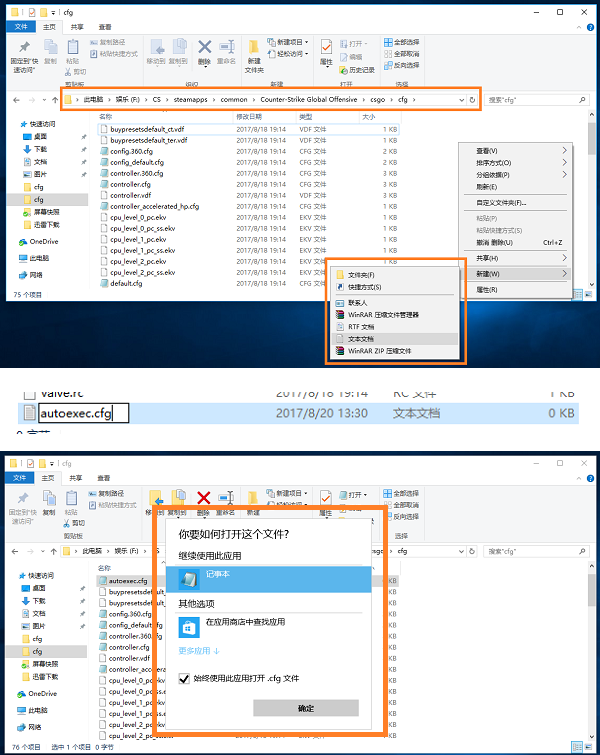Switch to details view in upper Explorer status bar
The width and height of the screenshot is (600, 755).
pyautogui.click(x=578, y=295)
